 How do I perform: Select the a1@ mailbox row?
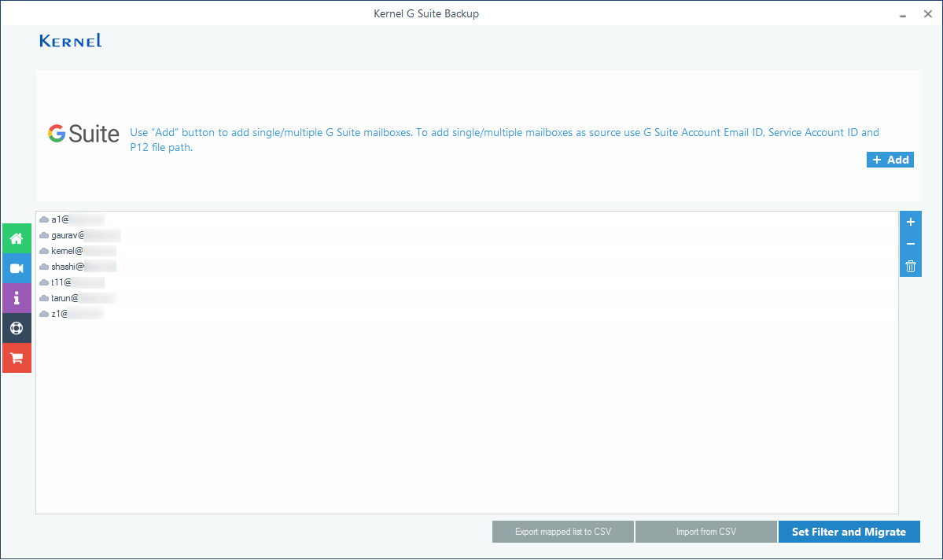tap(467, 219)
